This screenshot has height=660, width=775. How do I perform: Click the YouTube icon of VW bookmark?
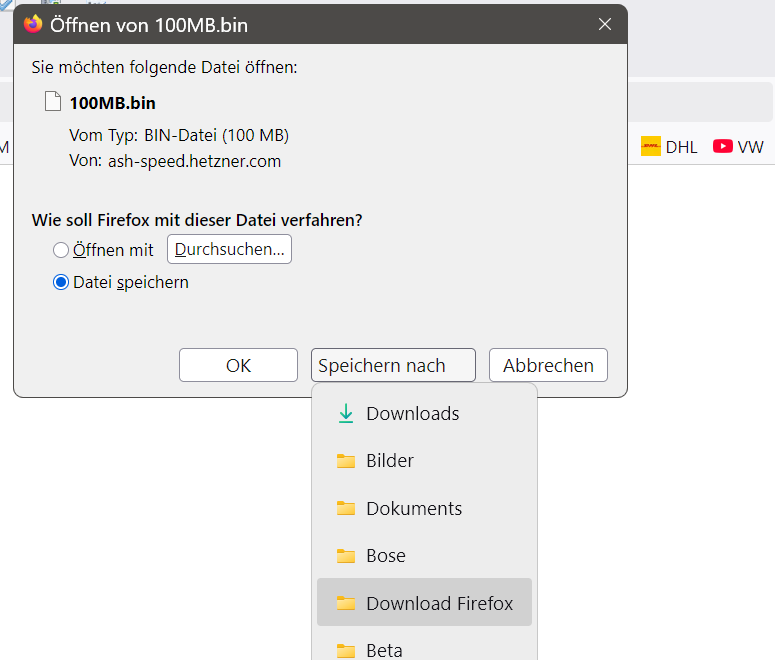tap(722, 147)
